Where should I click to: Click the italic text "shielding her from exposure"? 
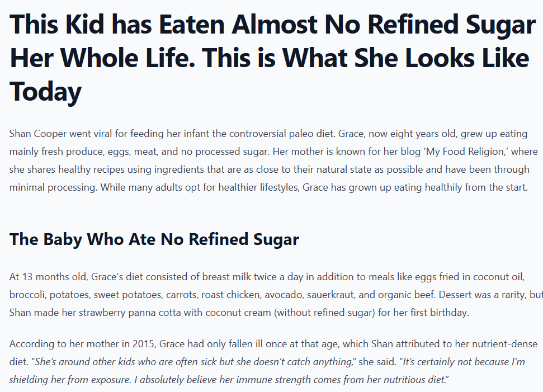click(70, 380)
